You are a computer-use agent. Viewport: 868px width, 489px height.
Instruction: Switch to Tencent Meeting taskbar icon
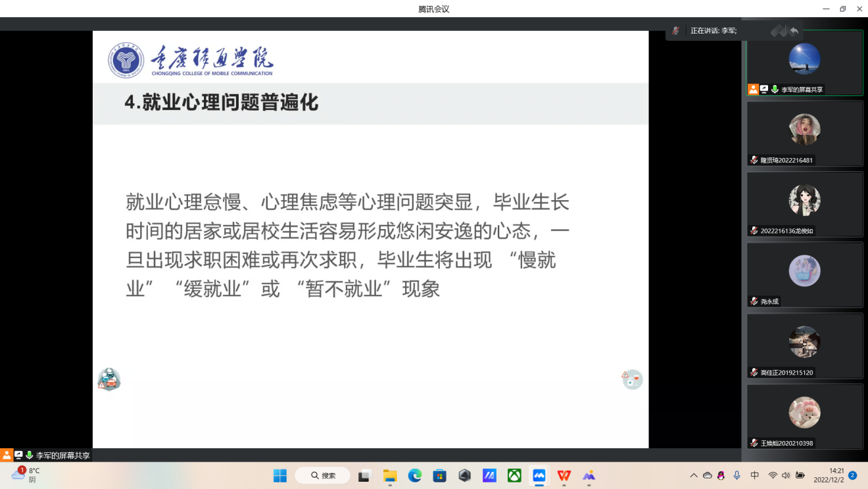point(539,475)
